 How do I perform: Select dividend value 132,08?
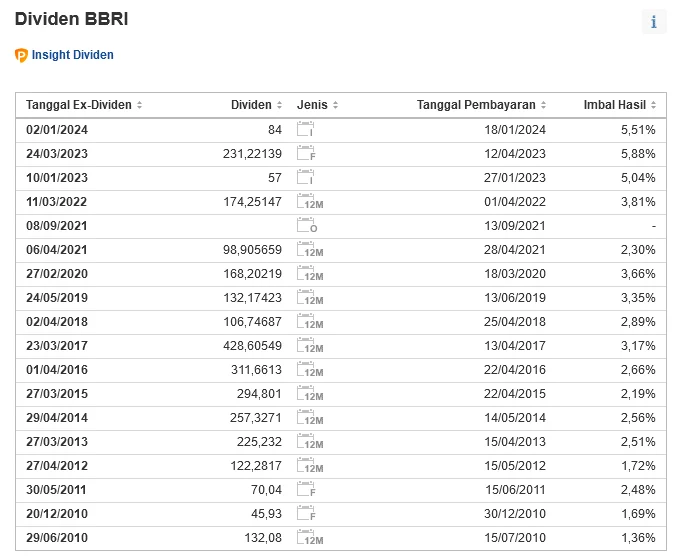[x=263, y=538]
